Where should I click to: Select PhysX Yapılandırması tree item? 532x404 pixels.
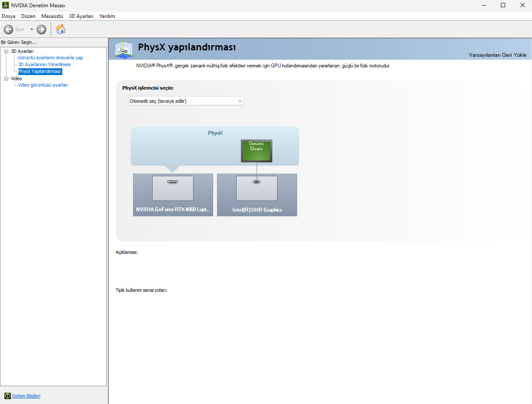(40, 71)
